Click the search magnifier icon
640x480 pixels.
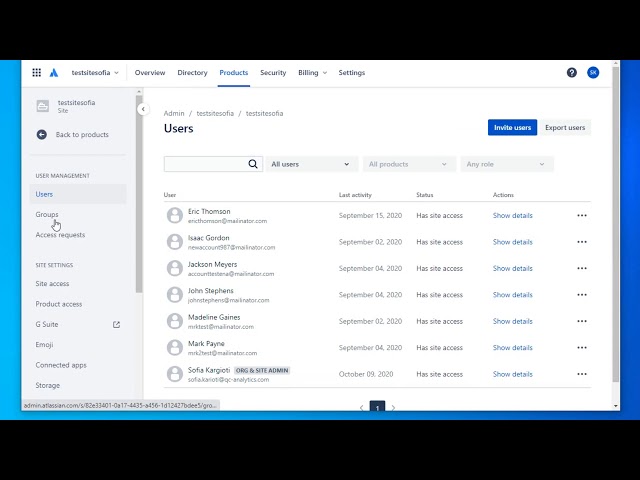tap(253, 164)
